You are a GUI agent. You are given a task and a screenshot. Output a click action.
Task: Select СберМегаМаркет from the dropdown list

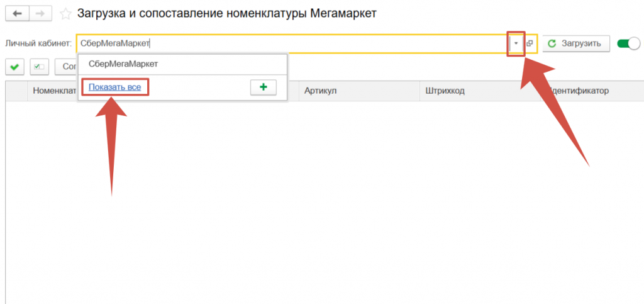tap(123, 64)
